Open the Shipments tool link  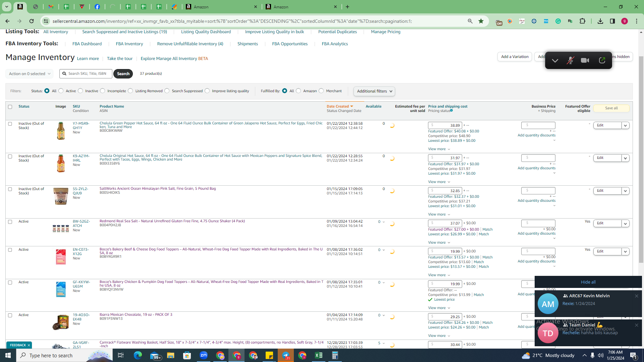248,44
